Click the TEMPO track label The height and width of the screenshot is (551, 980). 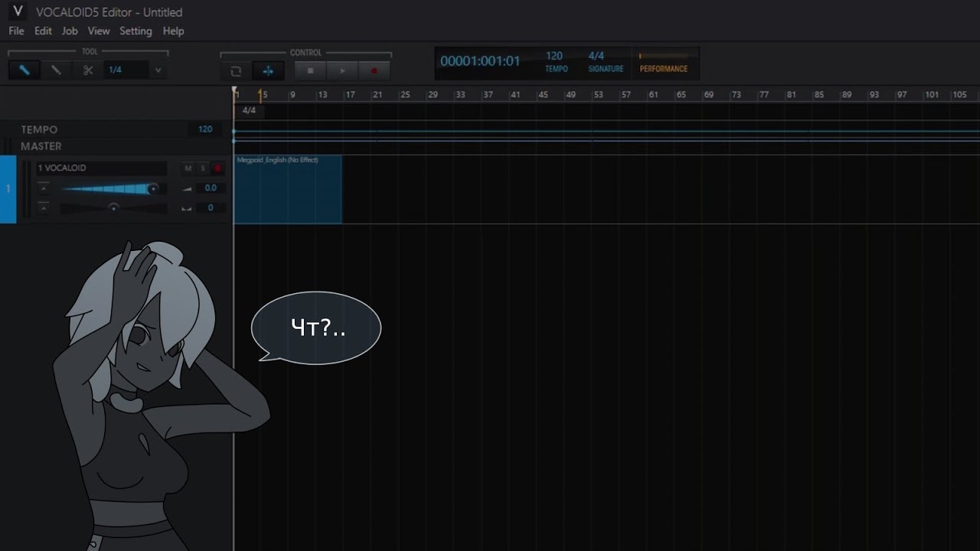(x=39, y=130)
